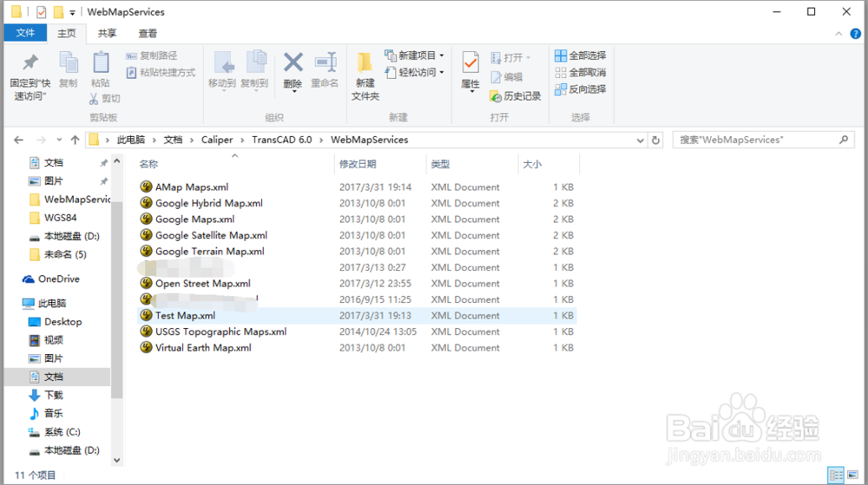868x485 pixels.
Task: Click Select All (全部选择)
Action: click(x=580, y=56)
